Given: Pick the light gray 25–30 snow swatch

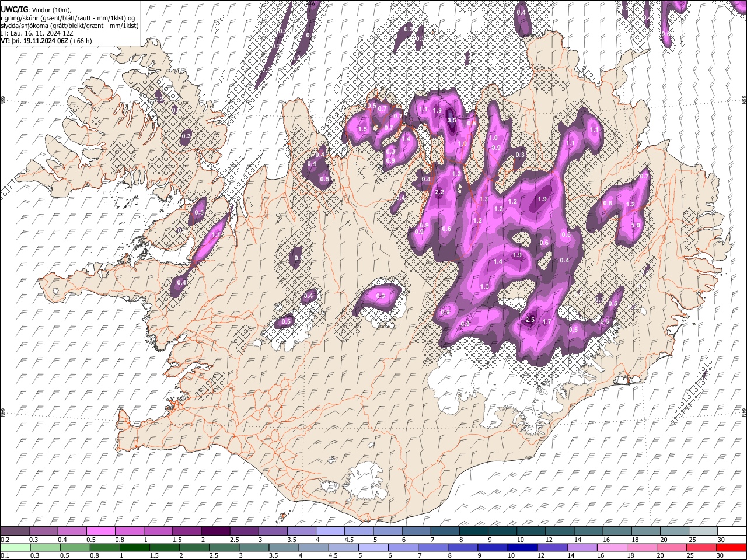Looking at the screenshot, I should [703, 531].
